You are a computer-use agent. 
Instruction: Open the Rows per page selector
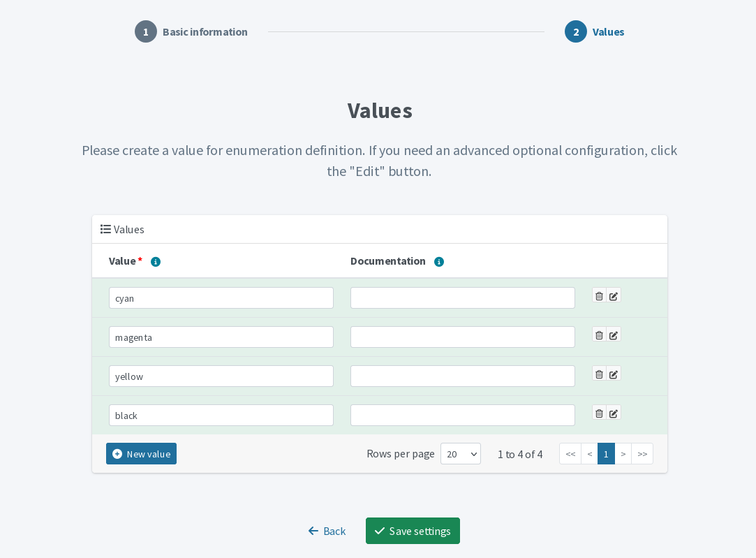(x=460, y=453)
